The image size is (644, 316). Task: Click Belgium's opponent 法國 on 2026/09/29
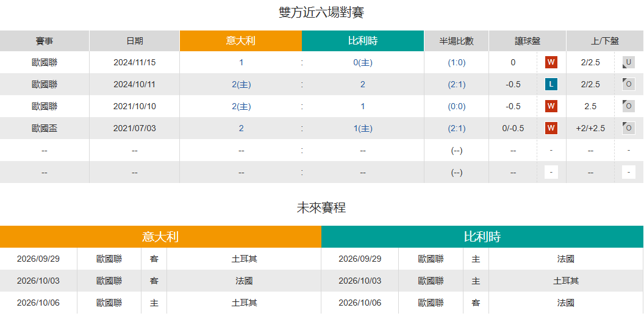(566, 259)
